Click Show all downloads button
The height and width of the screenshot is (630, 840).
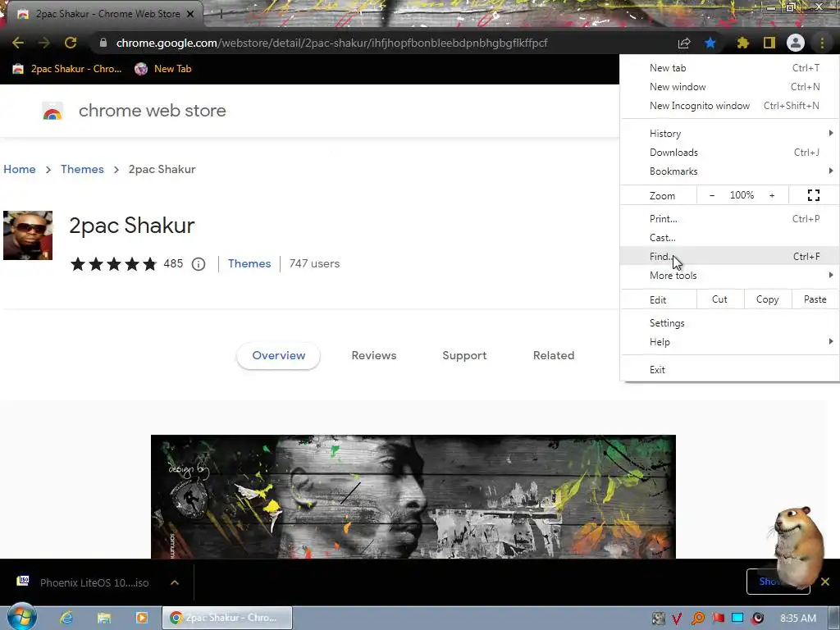pos(778,582)
